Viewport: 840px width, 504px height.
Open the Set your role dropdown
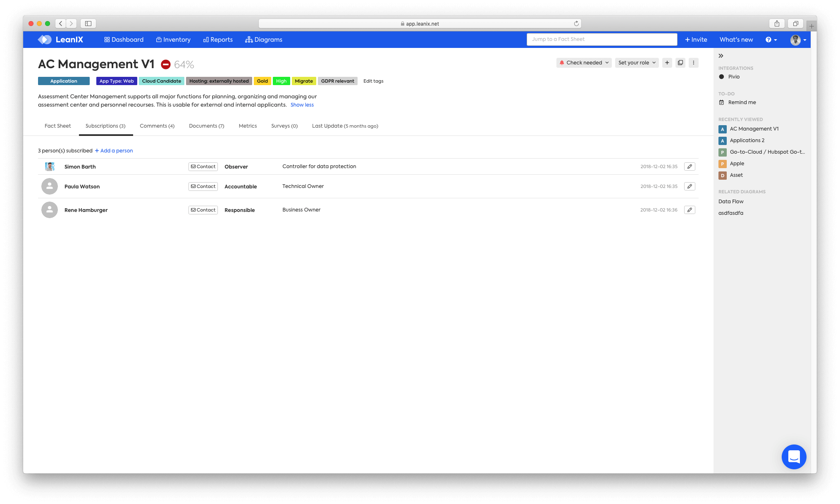(x=637, y=63)
